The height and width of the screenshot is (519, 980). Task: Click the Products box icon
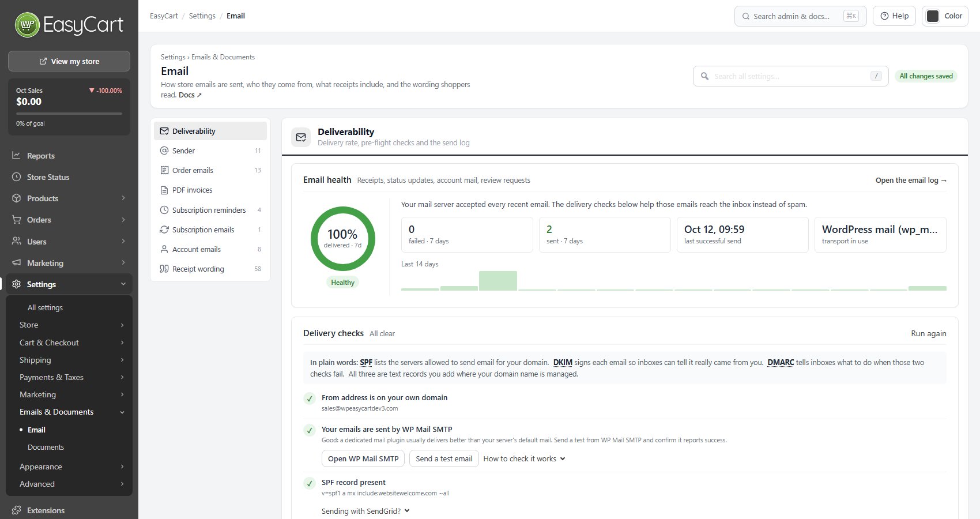[16, 198]
